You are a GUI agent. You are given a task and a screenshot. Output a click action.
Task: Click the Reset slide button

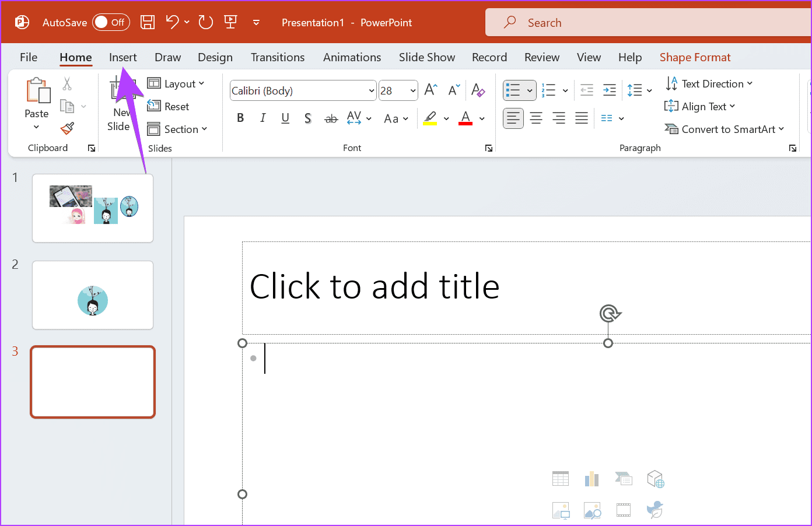point(169,107)
